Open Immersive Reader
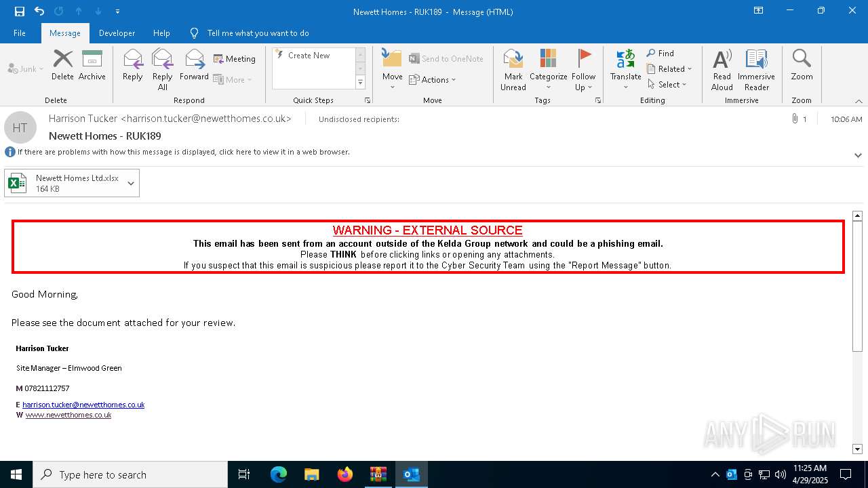Image resolution: width=868 pixels, height=488 pixels. point(757,69)
